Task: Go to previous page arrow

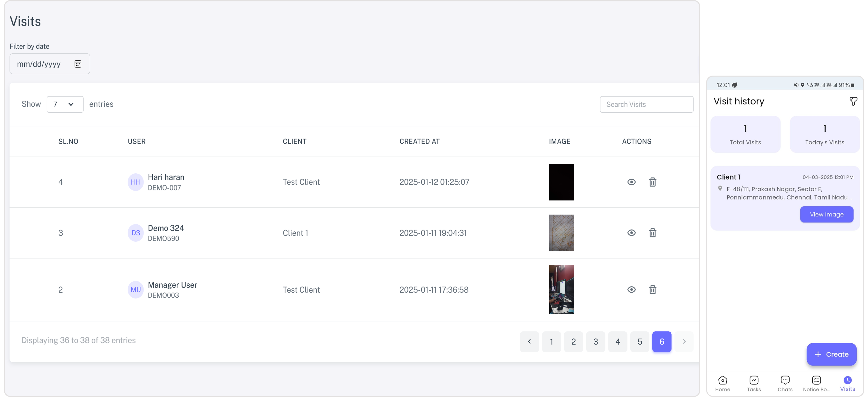Action: click(x=529, y=342)
